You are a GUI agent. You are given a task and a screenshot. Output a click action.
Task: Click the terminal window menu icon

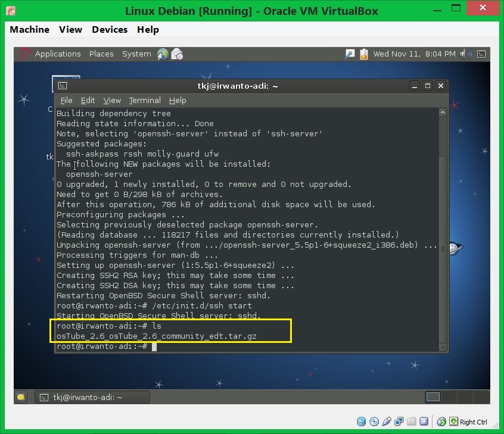(63, 86)
